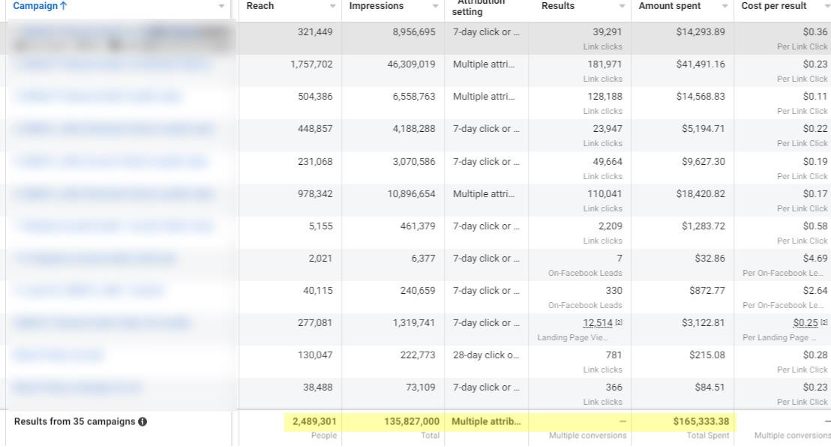The height and width of the screenshot is (447, 831).
Task: Open the Cost per result column arrow
Action: point(824,7)
